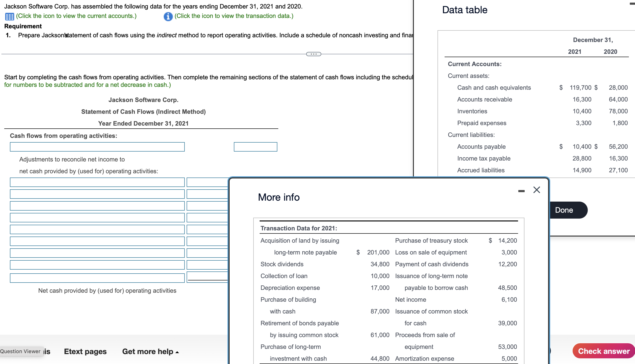Viewport: 635px width, 364px height.
Task: Minimize the More info dialog
Action: coord(521,190)
